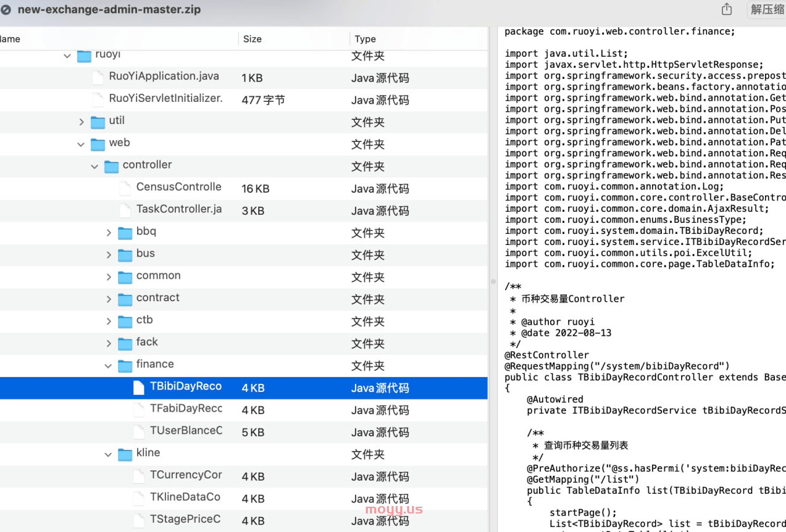Expand the bus folder
The height and width of the screenshot is (532, 786).
point(109,255)
